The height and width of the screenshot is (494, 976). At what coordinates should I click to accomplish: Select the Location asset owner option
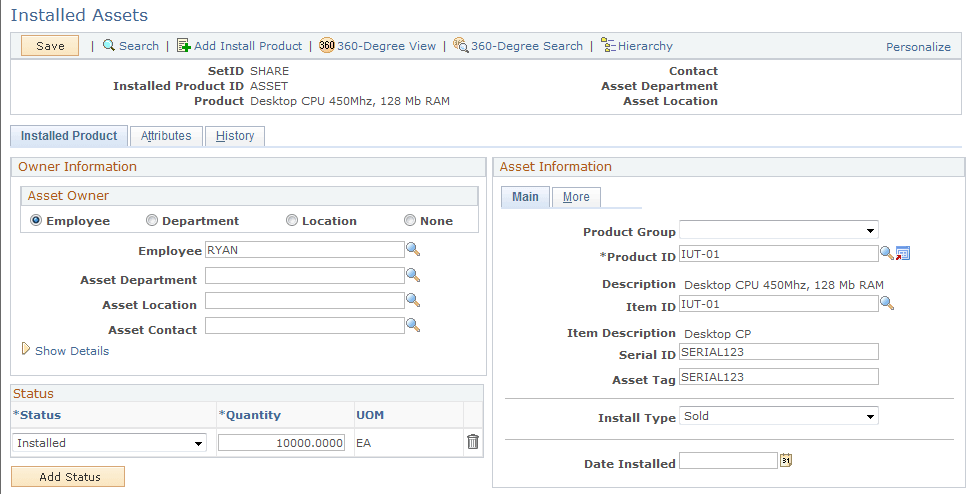click(292, 220)
